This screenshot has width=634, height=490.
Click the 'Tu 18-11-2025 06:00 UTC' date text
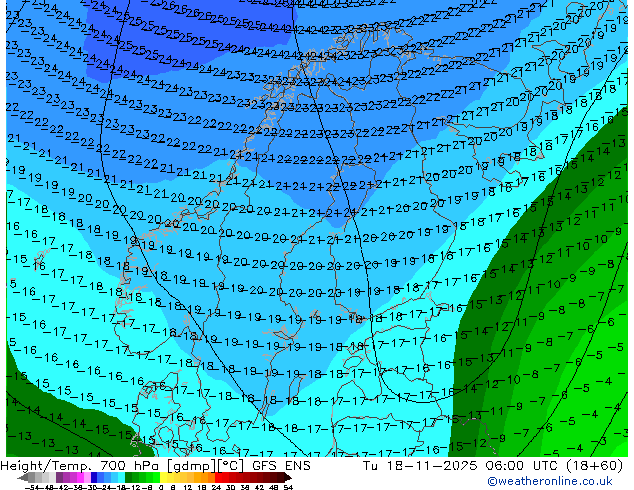pos(461,466)
